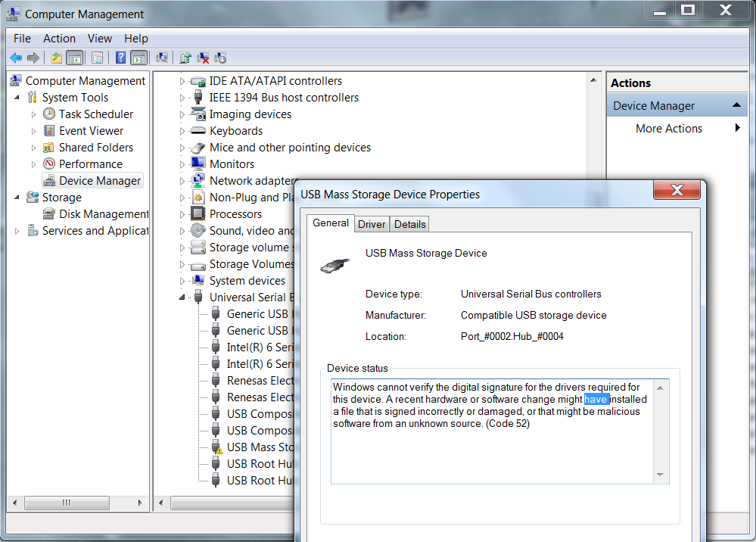Collapse the System Tools tree node
This screenshot has height=542, width=756.
point(17,97)
